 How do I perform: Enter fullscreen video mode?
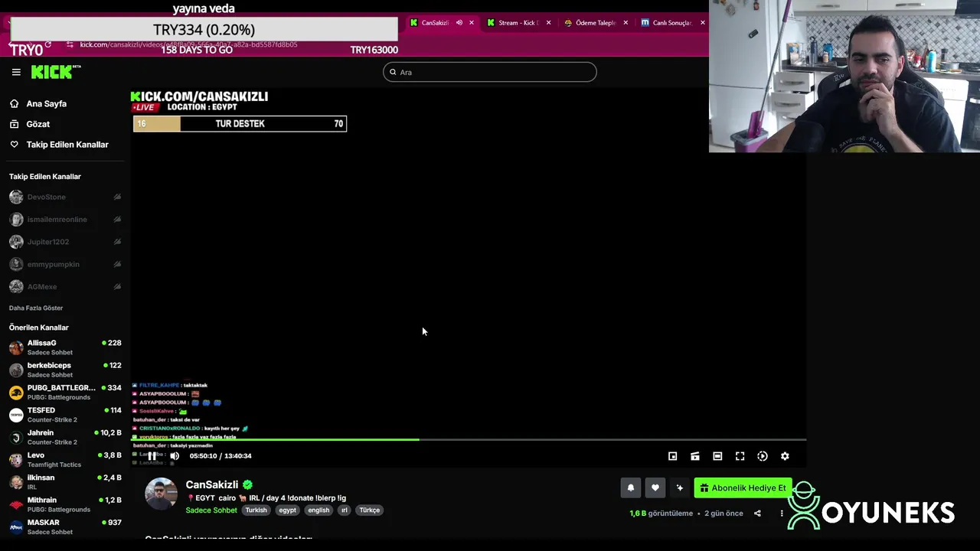pos(740,456)
